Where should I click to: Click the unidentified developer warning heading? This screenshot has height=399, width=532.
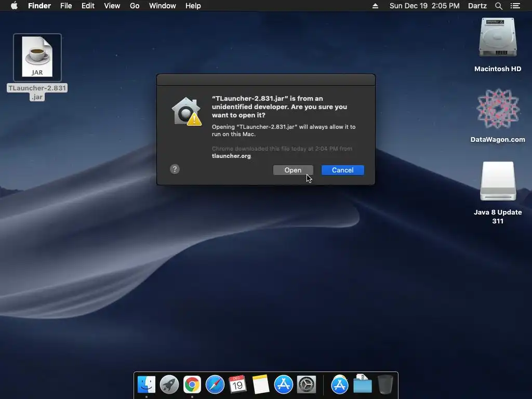pos(279,107)
